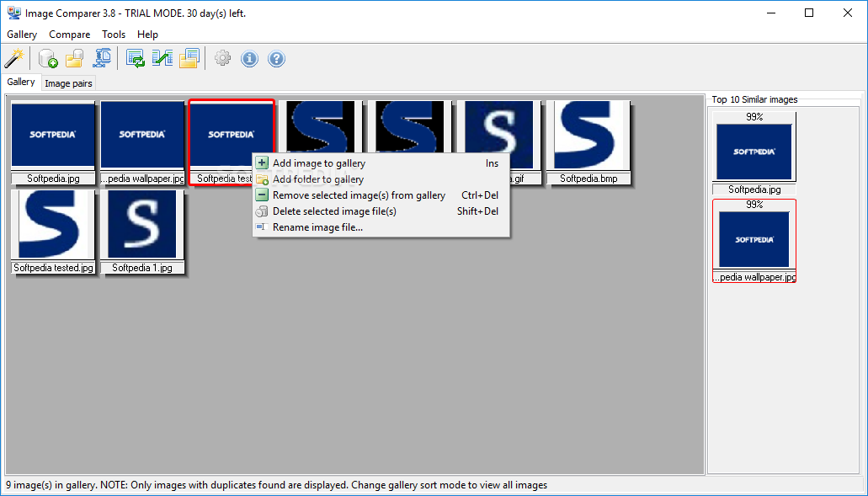The image size is (868, 496).
Task: Open options gear icon
Action: 222,58
